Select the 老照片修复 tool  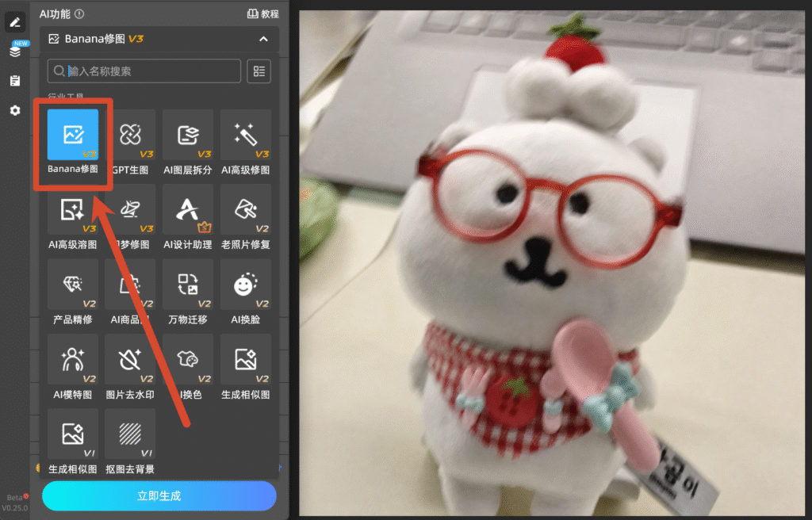coord(246,210)
